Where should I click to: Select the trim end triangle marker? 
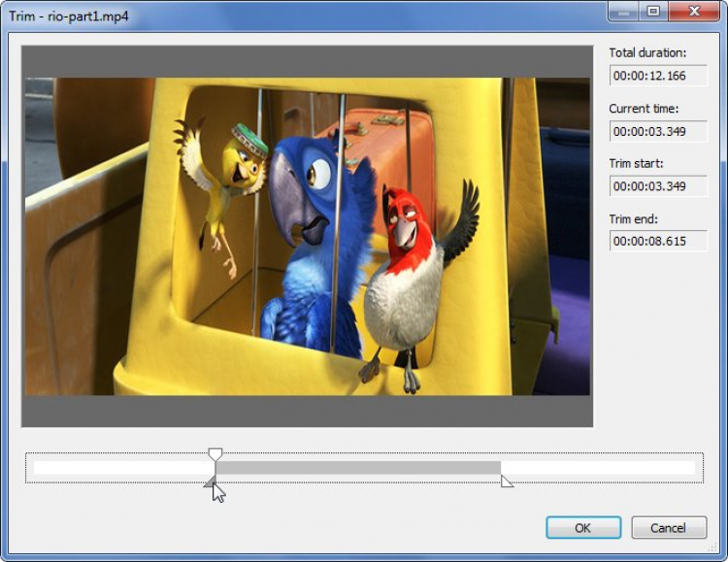click(x=507, y=481)
